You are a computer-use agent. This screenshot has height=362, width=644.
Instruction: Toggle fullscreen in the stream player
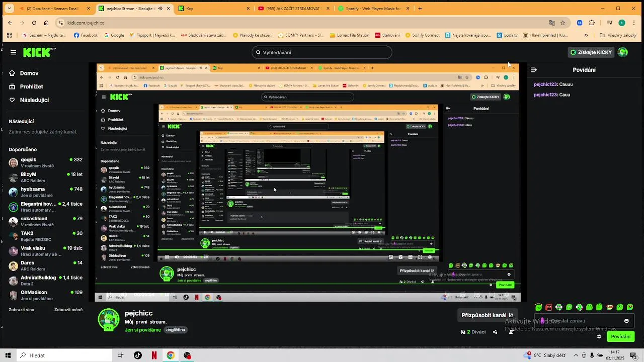click(x=420, y=257)
